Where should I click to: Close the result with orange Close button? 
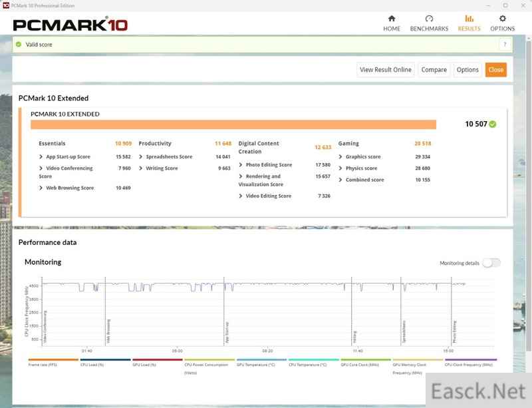pos(495,70)
